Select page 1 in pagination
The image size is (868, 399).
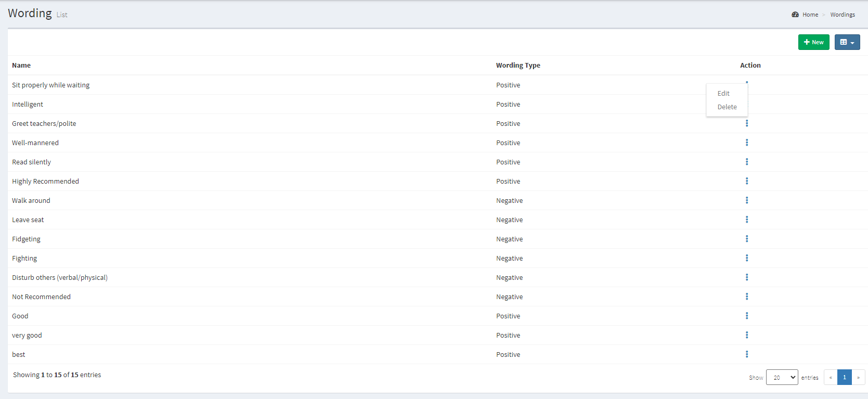844,377
